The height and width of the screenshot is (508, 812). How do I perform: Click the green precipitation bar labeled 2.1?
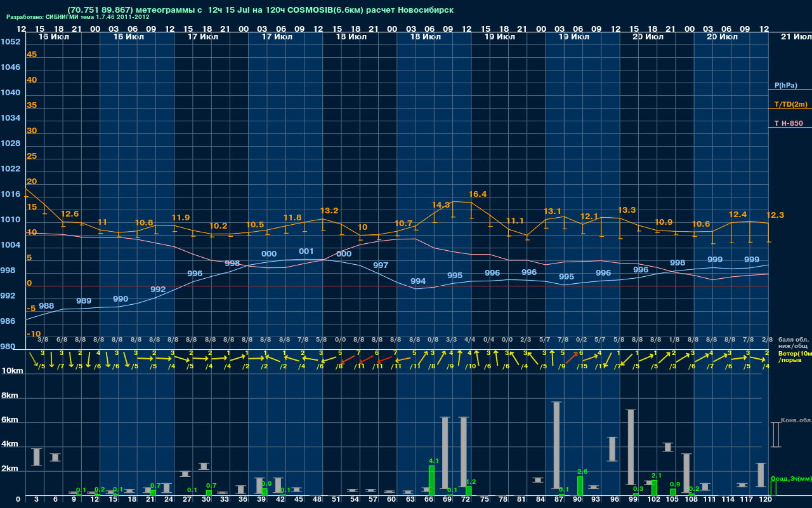tap(654, 488)
